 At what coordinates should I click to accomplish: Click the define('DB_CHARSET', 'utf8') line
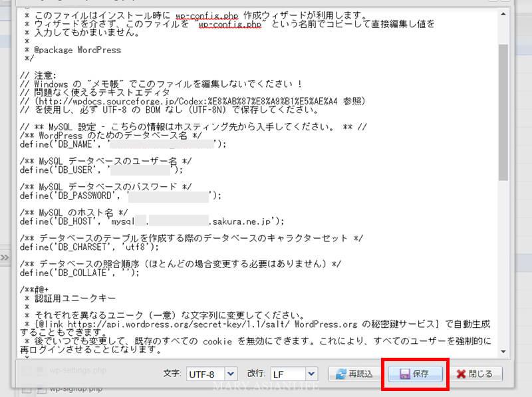89,247
